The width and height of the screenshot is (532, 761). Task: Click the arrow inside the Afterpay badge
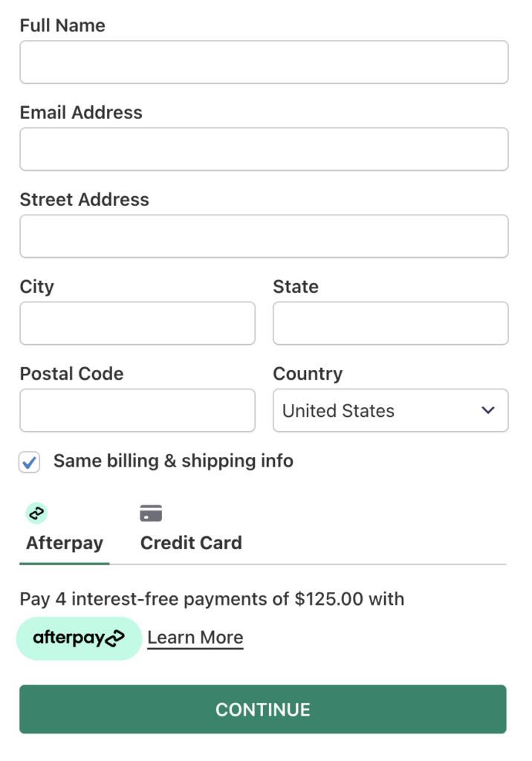pyautogui.click(x=115, y=638)
